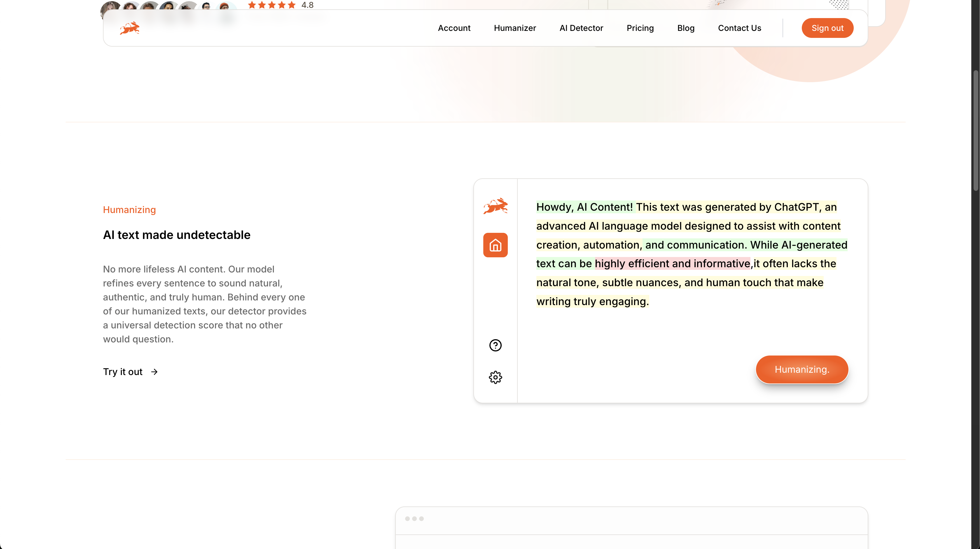Click the rabbit logo in demo sidebar

point(495,206)
